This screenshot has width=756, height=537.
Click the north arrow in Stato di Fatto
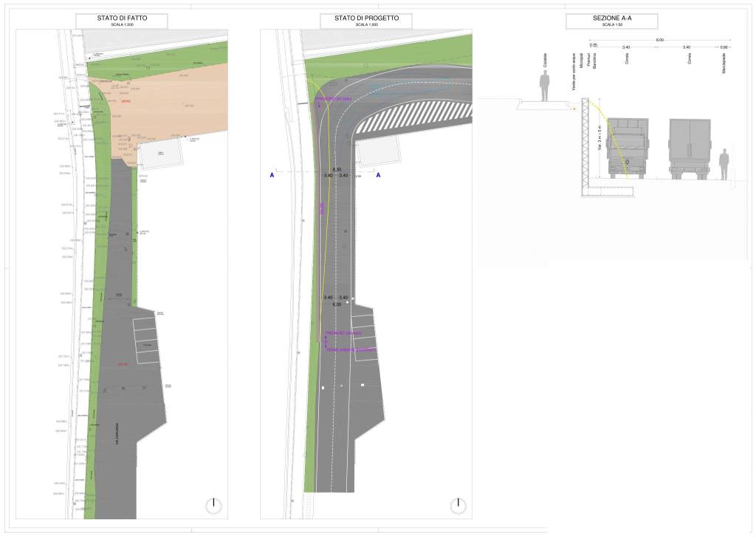tap(213, 506)
